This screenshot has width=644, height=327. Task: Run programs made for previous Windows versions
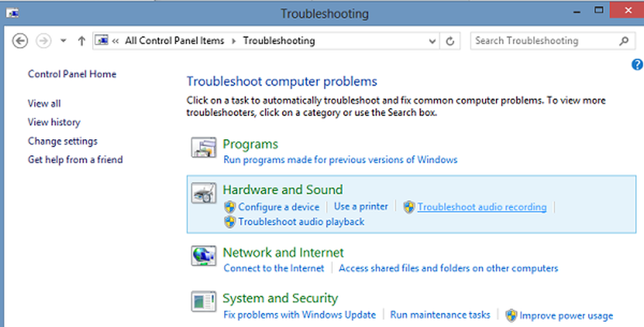341,160
